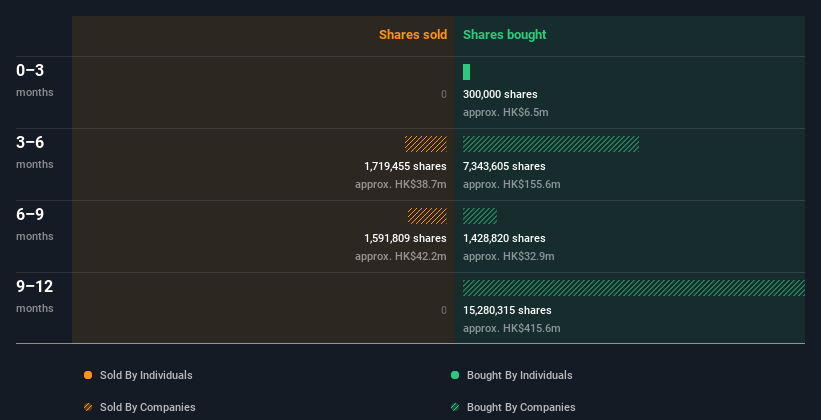Select the 3–6 months row label
This screenshot has height=420, width=821.
(x=35, y=152)
